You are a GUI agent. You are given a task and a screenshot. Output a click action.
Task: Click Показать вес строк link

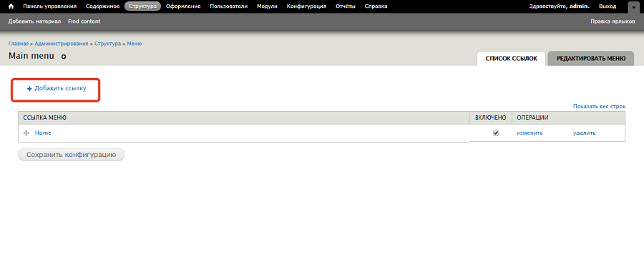[x=599, y=107]
